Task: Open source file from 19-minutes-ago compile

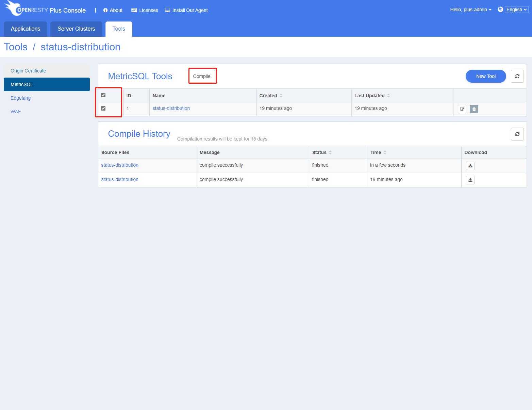Action: pyautogui.click(x=120, y=179)
